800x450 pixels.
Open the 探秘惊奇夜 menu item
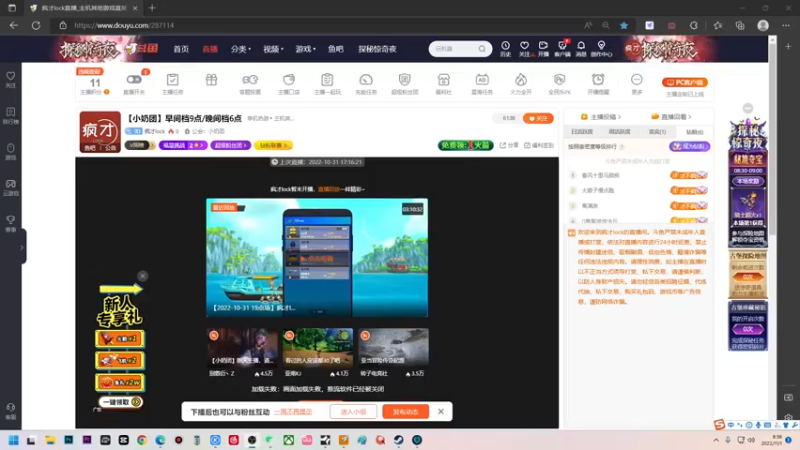[378, 49]
